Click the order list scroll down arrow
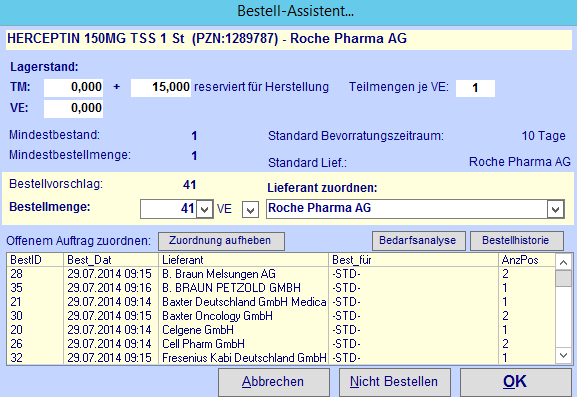The image size is (577, 397). click(563, 355)
